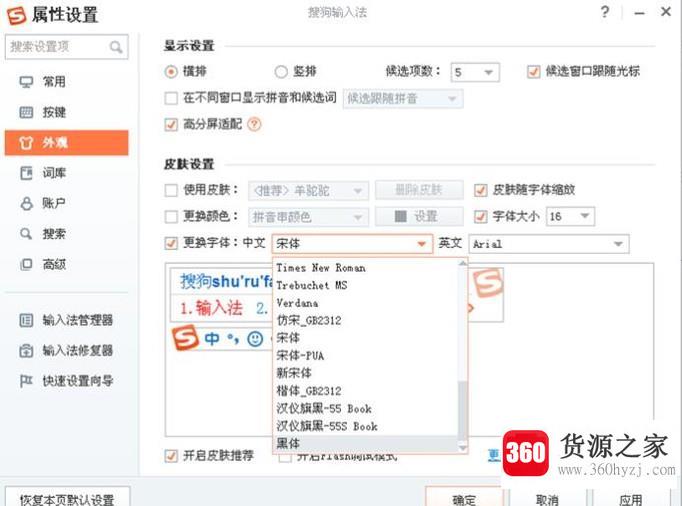Select 横排 horizontal layout radio button
Viewport: 682px width, 506px height.
click(x=171, y=71)
